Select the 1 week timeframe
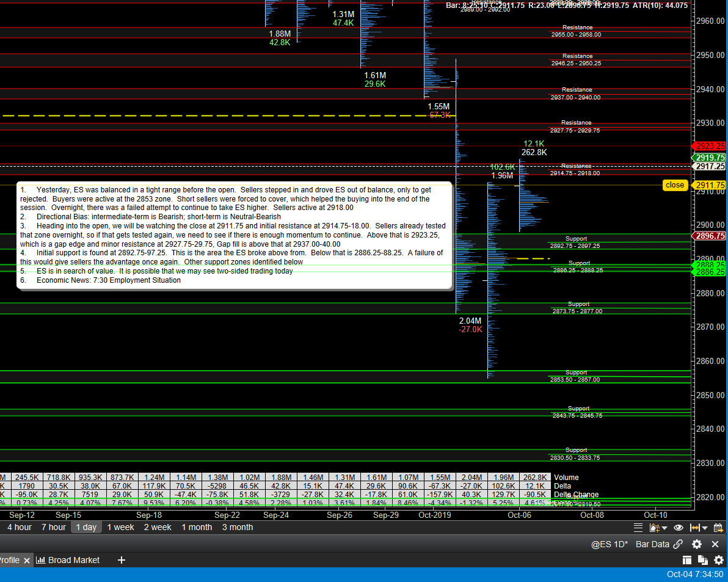The width and height of the screenshot is (728, 582). point(120,527)
